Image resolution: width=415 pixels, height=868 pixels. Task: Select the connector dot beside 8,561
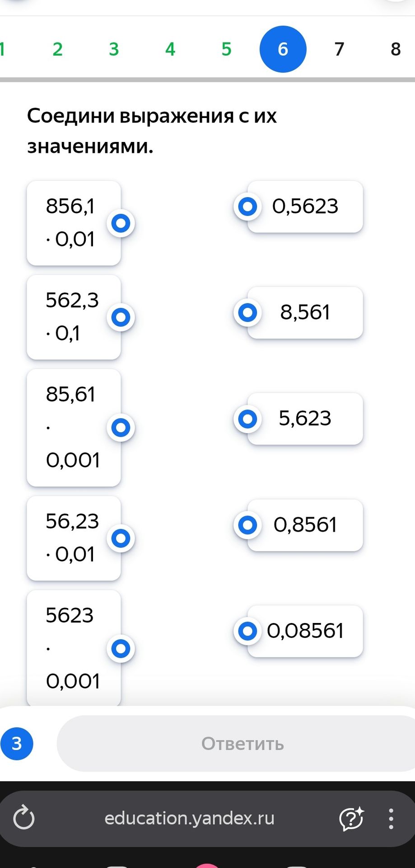click(247, 313)
